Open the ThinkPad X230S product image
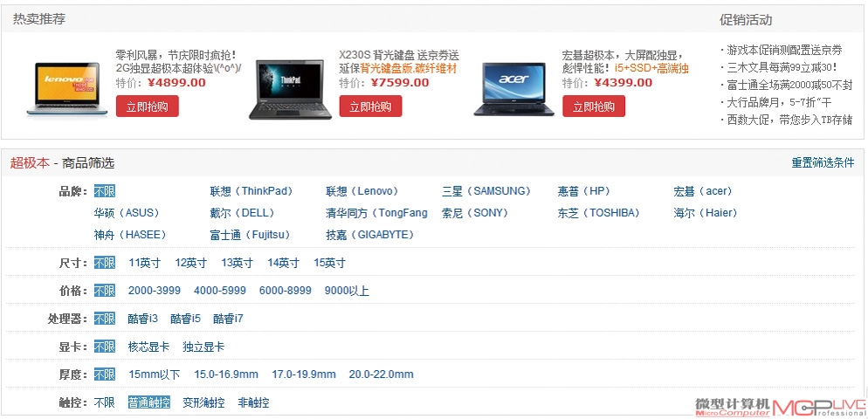868x419 pixels. click(x=290, y=90)
